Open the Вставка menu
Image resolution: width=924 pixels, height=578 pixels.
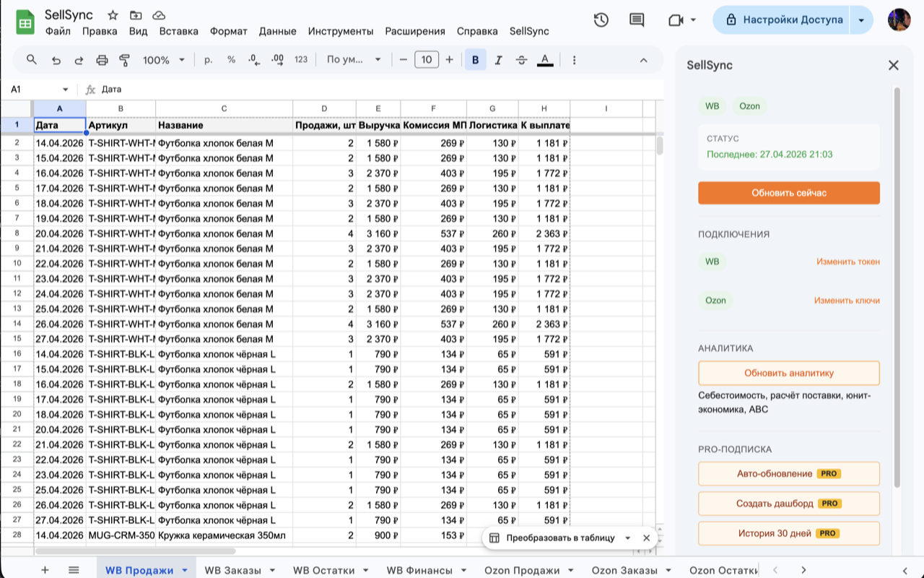[x=178, y=31]
